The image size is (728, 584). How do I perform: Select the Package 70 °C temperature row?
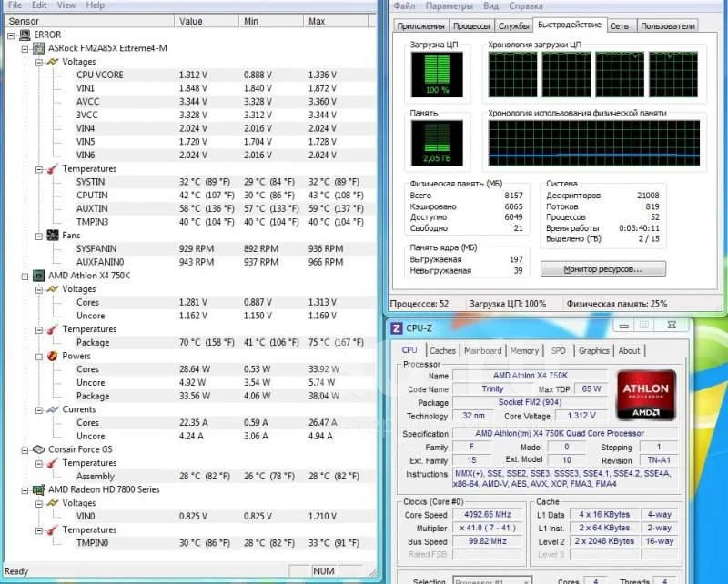coord(225,343)
